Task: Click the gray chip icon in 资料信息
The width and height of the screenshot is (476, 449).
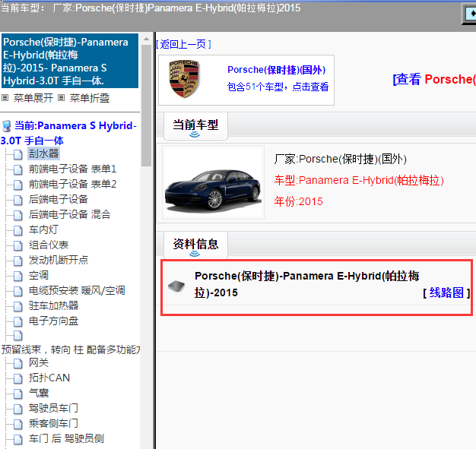Action: (176, 286)
